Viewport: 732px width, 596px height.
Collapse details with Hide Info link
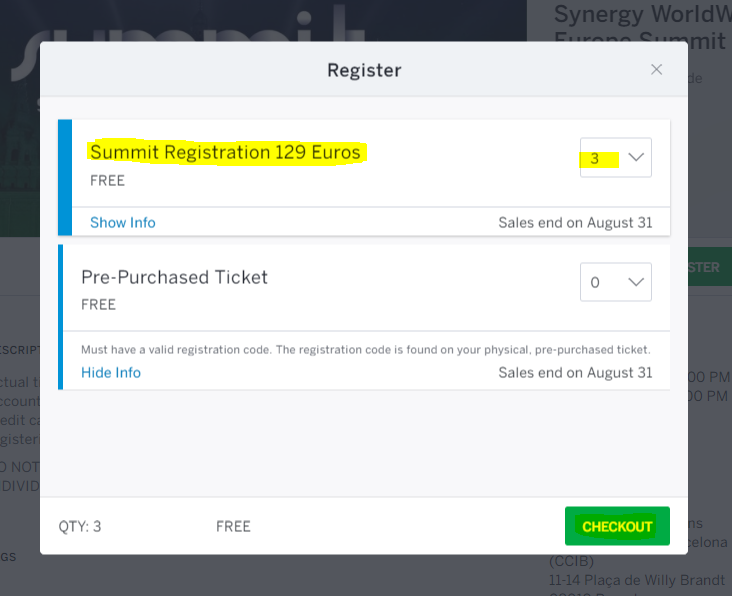(111, 372)
